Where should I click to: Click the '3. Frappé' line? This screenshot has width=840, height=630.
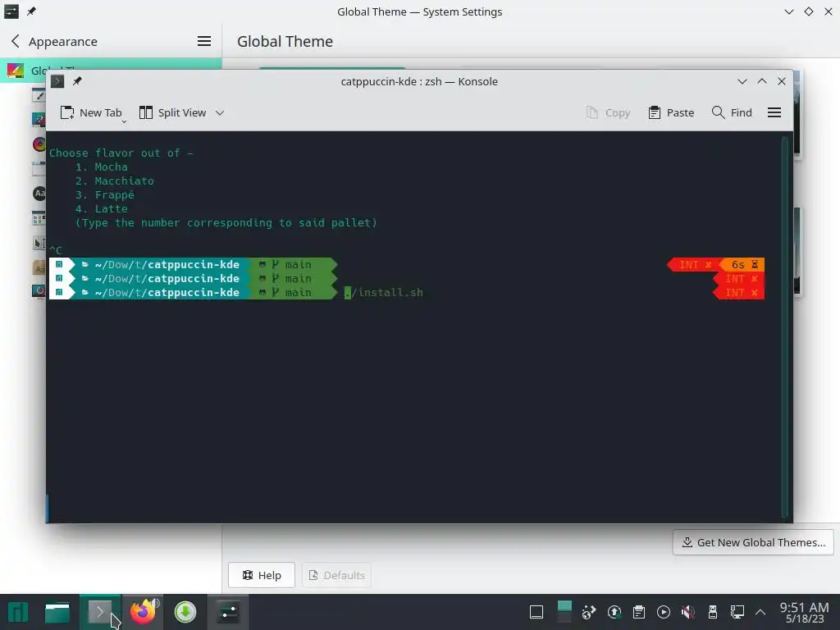tap(104, 195)
